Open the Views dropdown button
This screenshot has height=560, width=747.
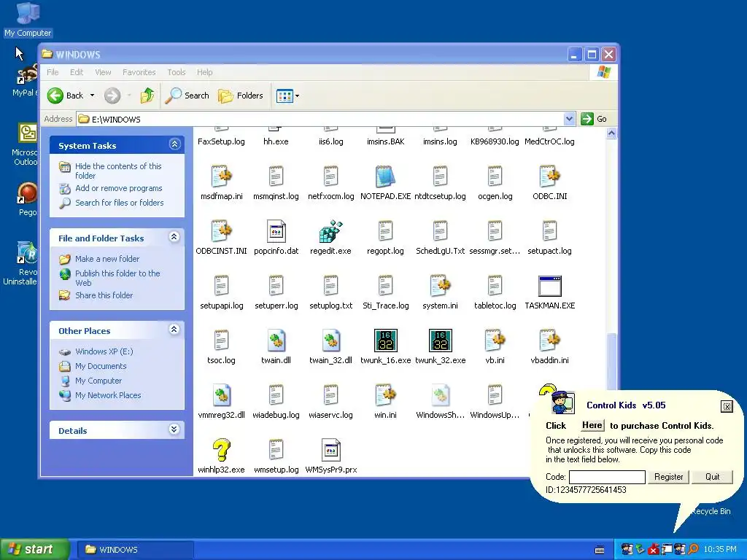[287, 96]
